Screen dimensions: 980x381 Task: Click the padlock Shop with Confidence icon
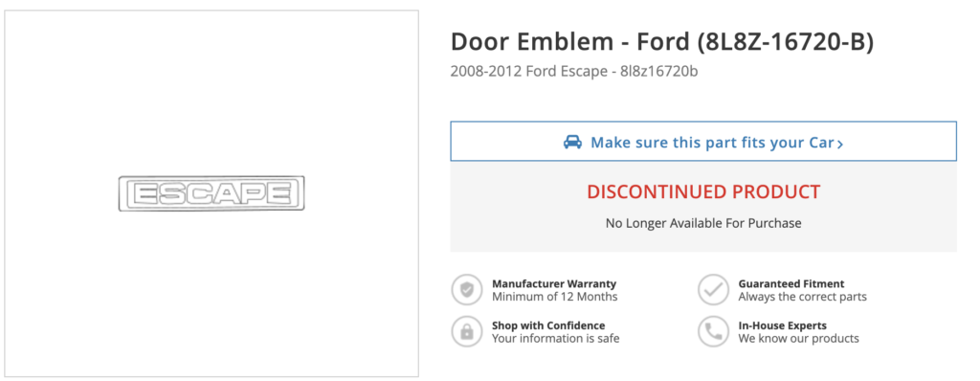point(467,331)
